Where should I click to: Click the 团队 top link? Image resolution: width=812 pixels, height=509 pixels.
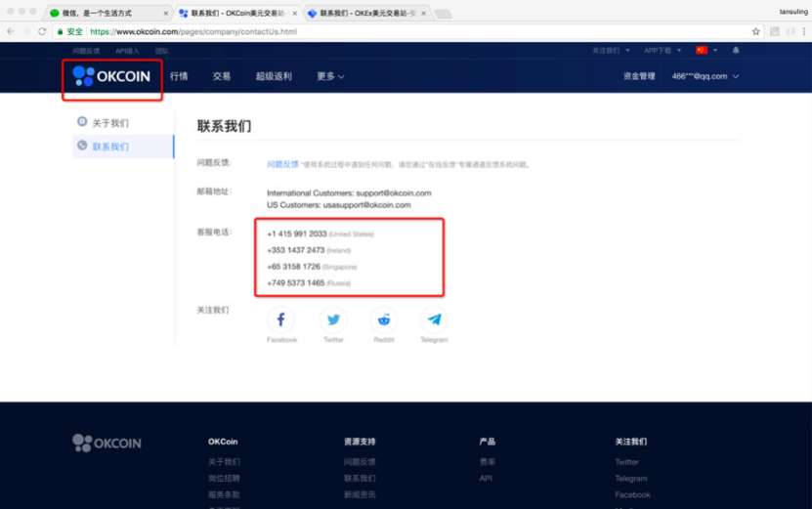tap(162, 51)
